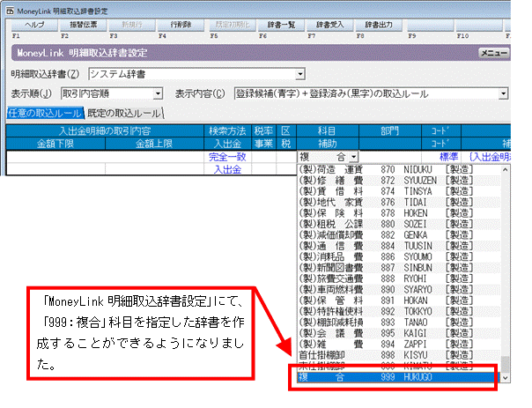Image resolution: width=532 pixels, height=408 pixels.
Task: Select (製)車両燃料費 890 from list
Action: coord(399,290)
